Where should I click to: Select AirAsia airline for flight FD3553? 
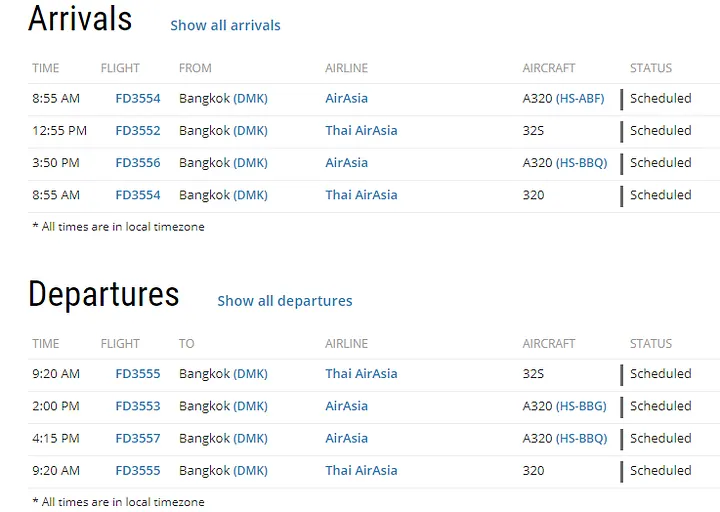click(346, 406)
